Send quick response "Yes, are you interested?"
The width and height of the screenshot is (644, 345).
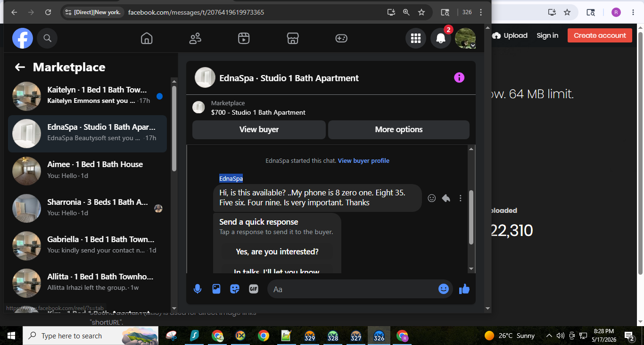pos(277,252)
